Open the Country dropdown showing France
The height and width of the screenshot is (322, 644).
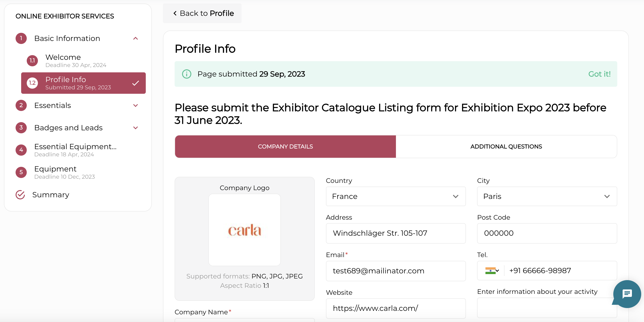point(395,196)
